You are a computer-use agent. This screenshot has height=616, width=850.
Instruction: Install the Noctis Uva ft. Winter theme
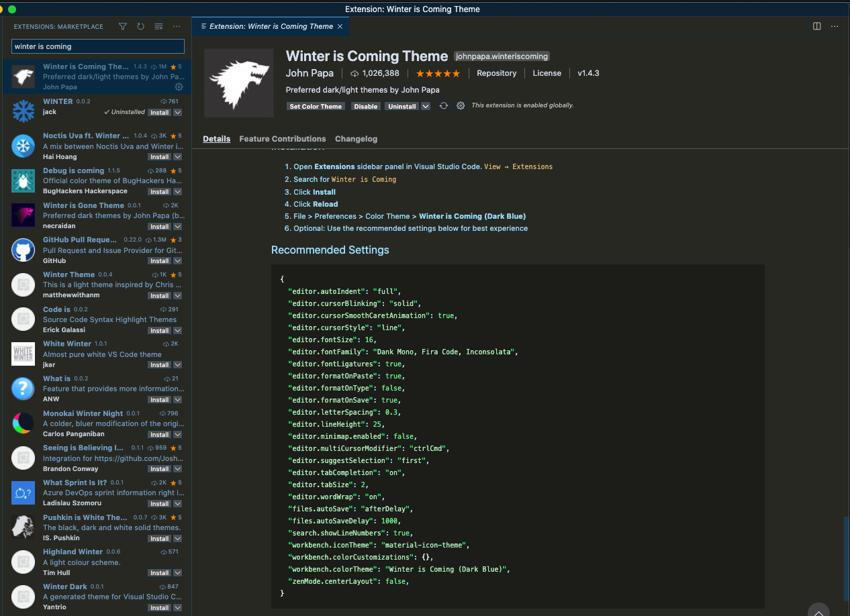click(x=159, y=156)
